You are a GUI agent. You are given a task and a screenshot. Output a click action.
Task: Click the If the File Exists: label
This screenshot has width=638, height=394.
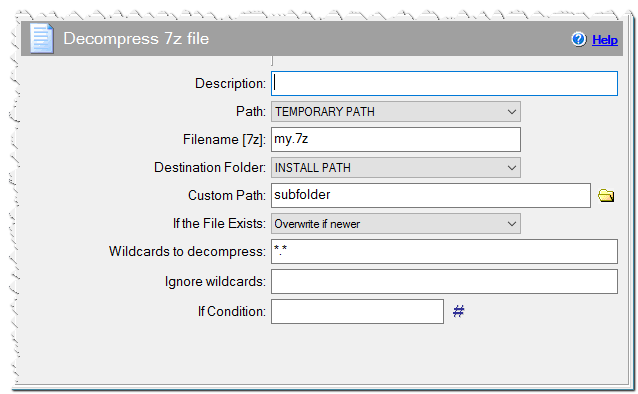219,223
